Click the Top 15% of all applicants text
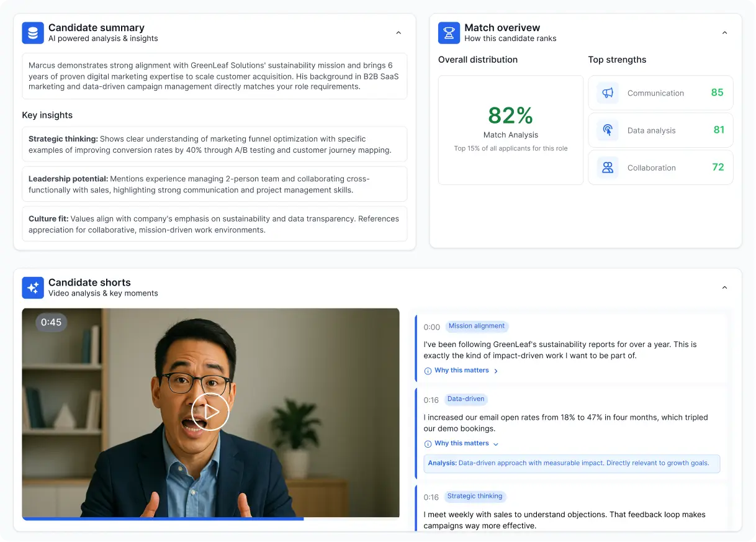The width and height of the screenshot is (756, 542). click(511, 148)
